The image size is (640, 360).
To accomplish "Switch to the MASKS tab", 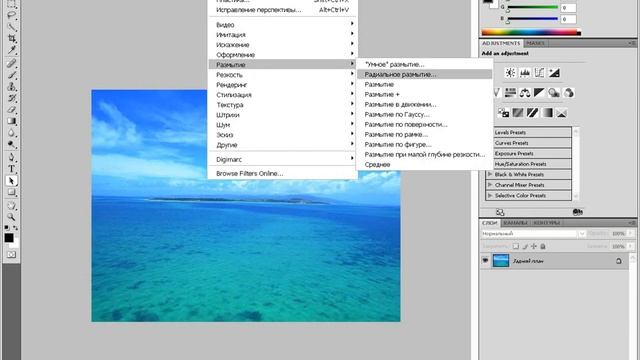I will [535, 43].
